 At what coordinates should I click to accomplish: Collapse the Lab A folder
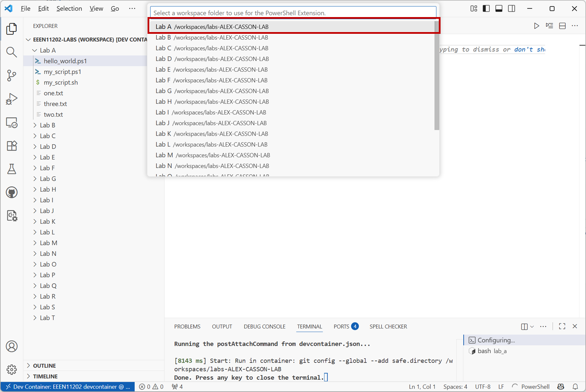(x=47, y=50)
